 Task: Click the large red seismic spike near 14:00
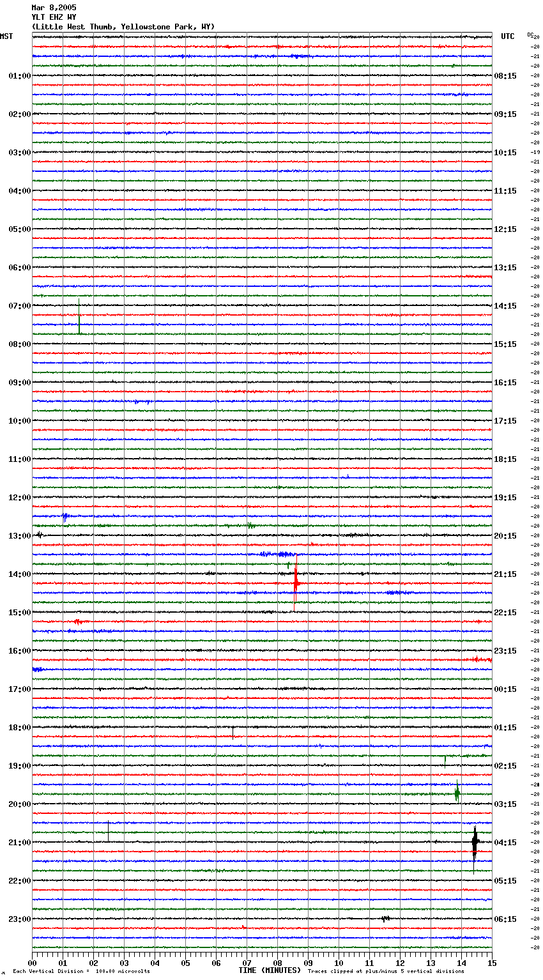296,583
